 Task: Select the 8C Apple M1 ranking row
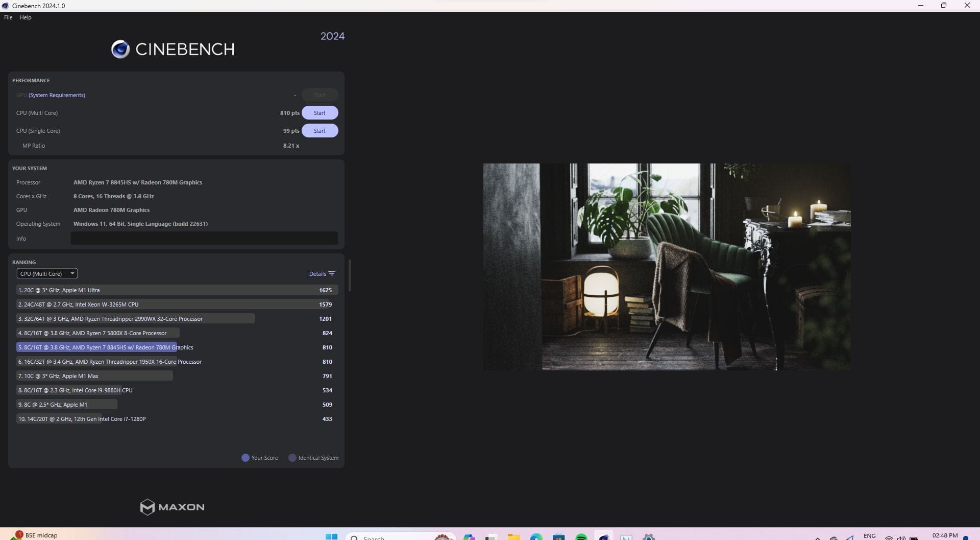pos(177,405)
